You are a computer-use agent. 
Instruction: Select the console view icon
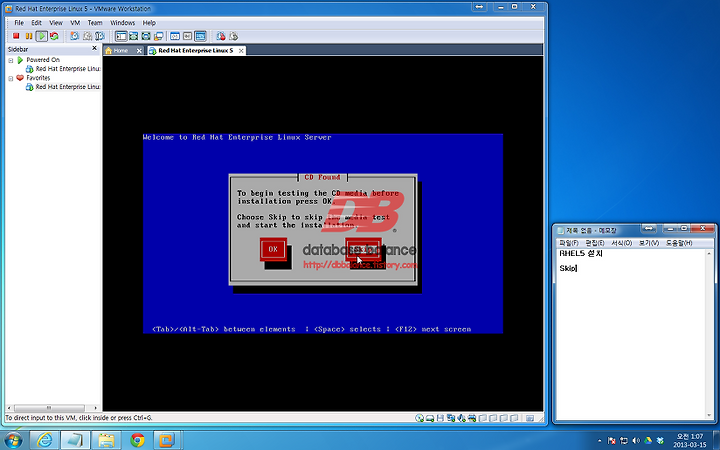click(200, 36)
